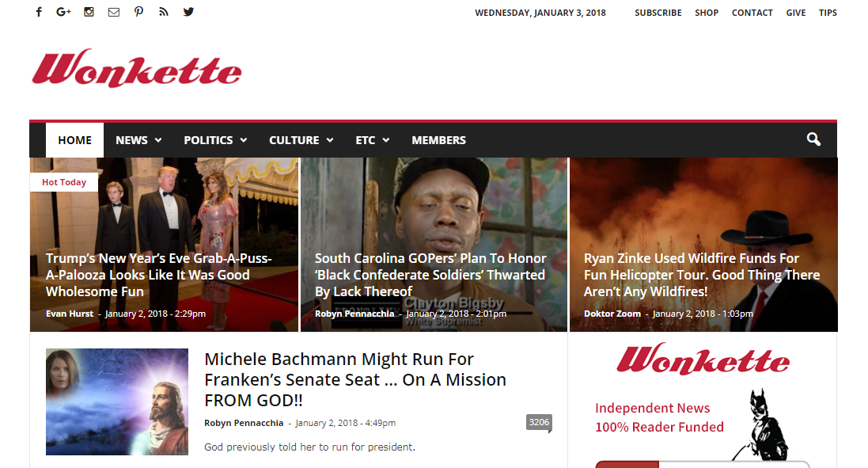Open South Carolina GOPers' article headline
This screenshot has width=868, height=468.
(x=430, y=275)
